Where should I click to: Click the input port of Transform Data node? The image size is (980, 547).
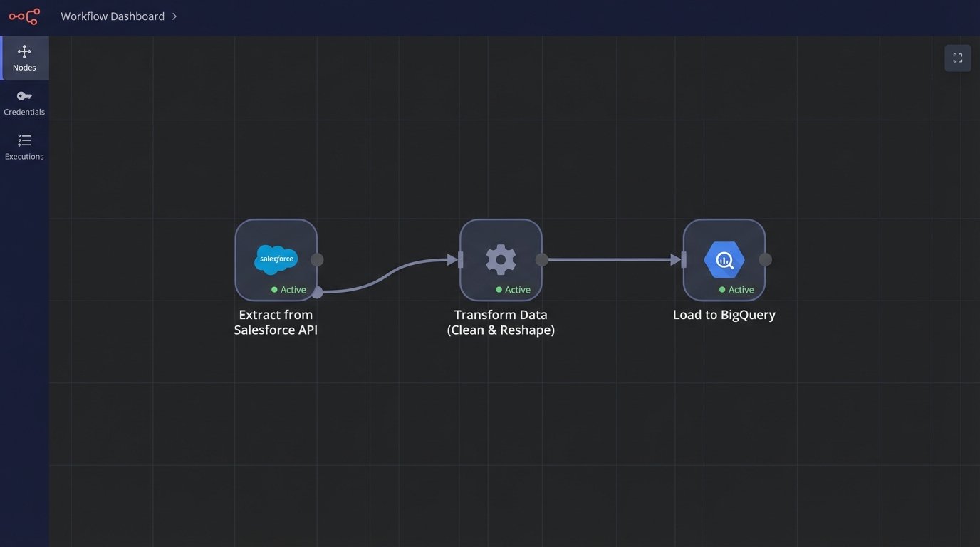(460, 259)
